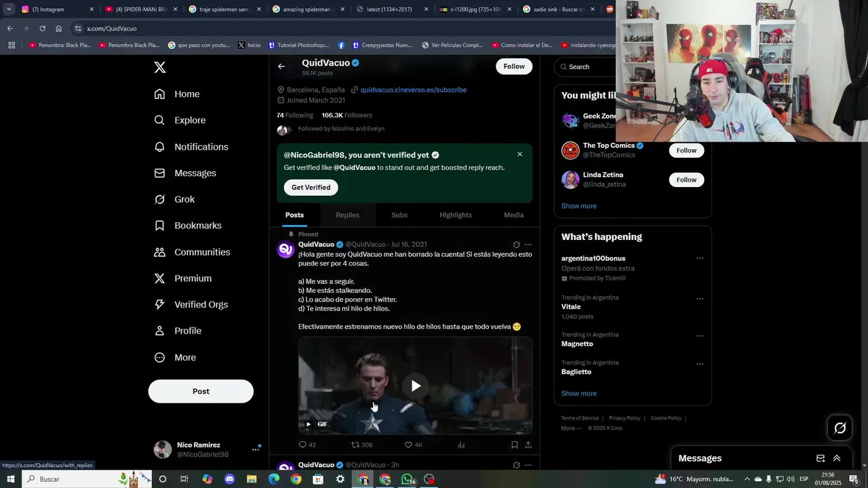Switch to the Replies tab
The width and height of the screenshot is (868, 488).
tap(347, 215)
